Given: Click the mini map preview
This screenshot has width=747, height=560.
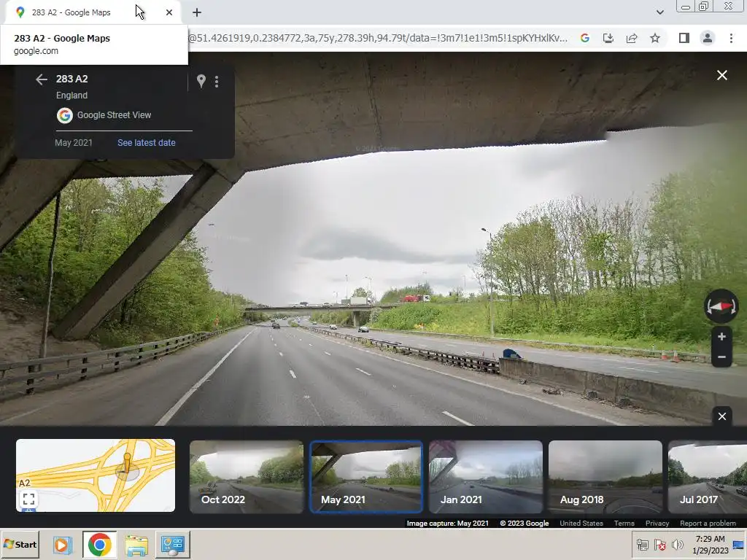Looking at the screenshot, I should point(96,475).
